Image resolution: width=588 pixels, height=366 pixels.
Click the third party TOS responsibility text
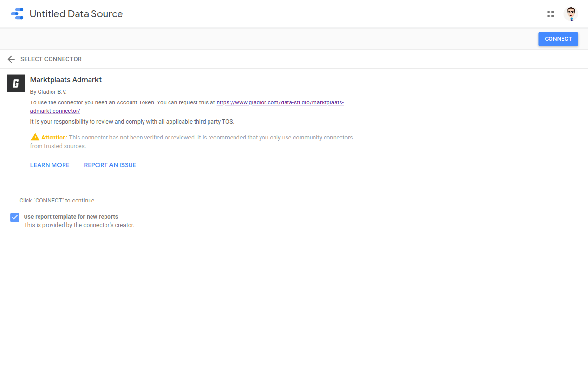pyautogui.click(x=132, y=122)
